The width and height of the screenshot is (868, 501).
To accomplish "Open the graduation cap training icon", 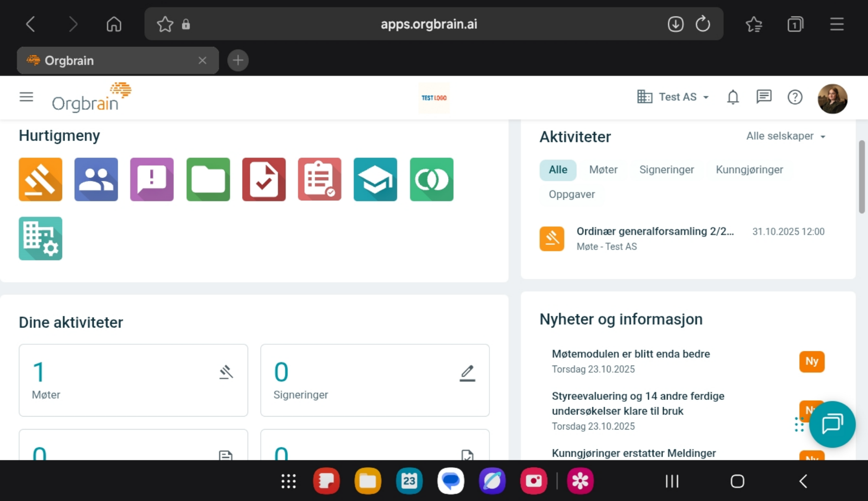I will (375, 180).
